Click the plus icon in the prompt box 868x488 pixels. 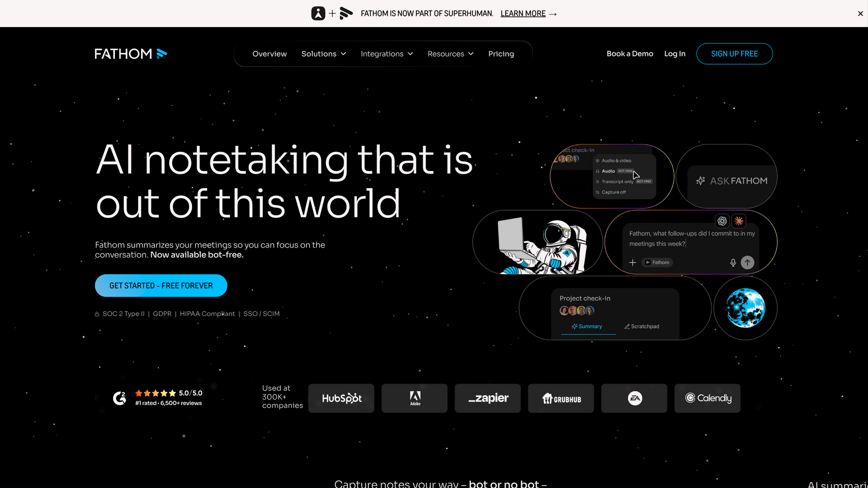coord(632,263)
